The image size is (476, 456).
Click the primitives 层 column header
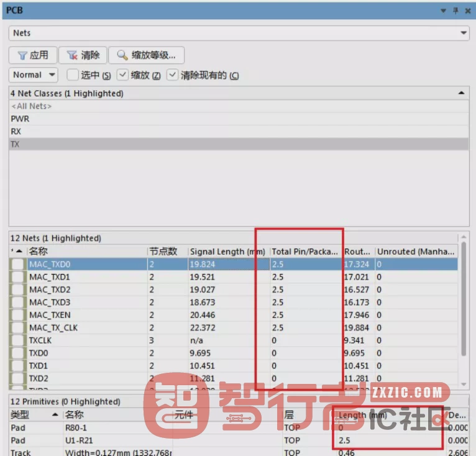[x=309, y=415]
